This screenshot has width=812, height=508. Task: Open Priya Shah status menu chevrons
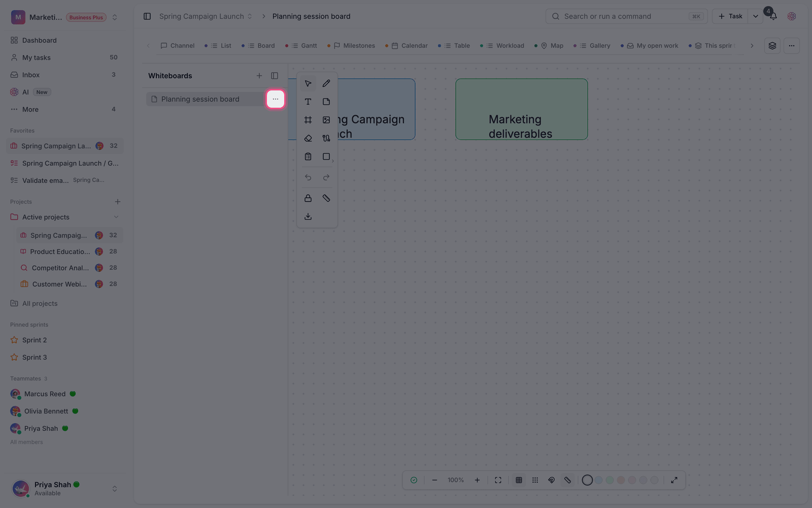115,489
